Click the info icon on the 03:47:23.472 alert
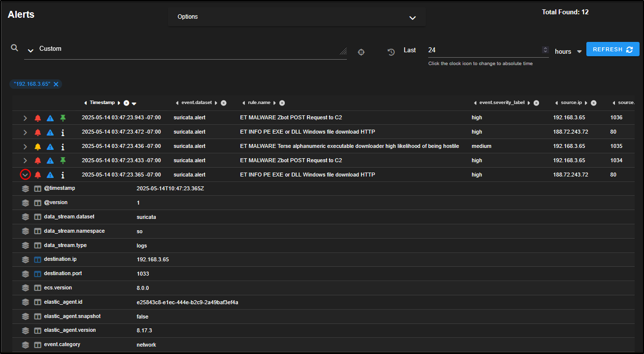Screen dimensions: 644x354 pos(63,132)
